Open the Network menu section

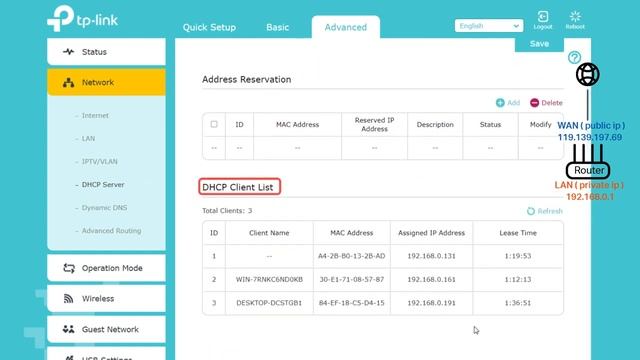pyautogui.click(x=106, y=82)
